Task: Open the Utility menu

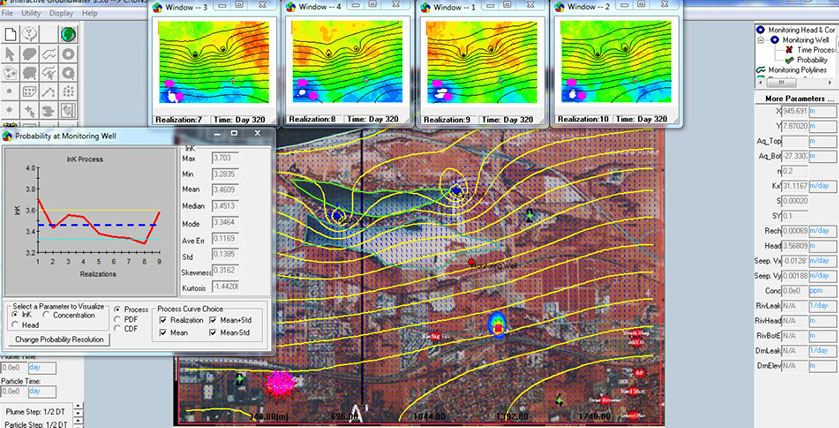Action: click(35, 14)
